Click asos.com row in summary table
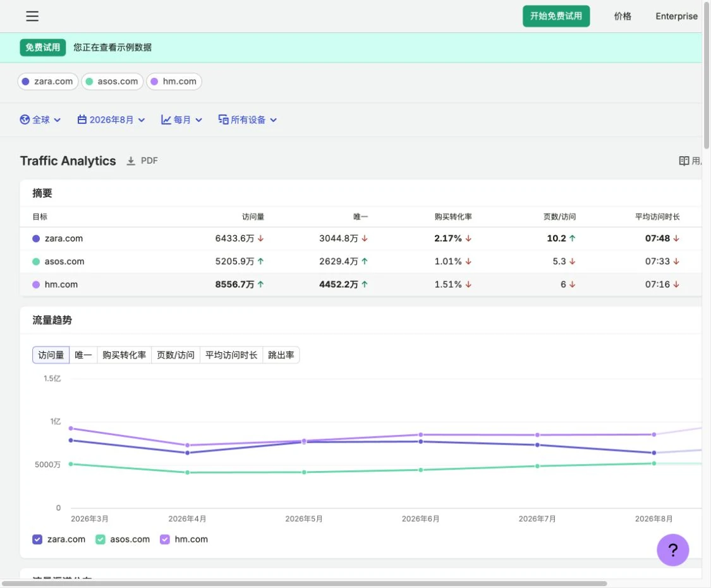 coord(361,261)
